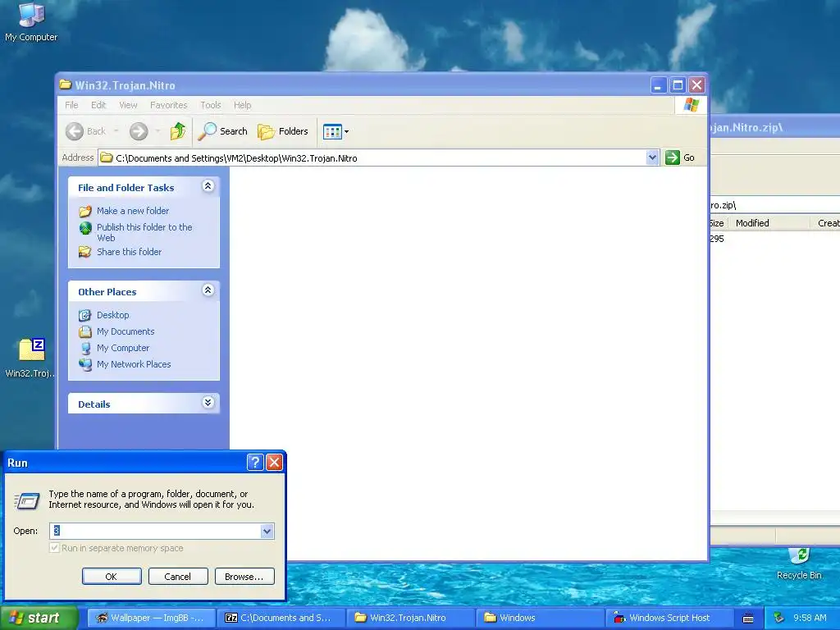Expand the Details panel

point(208,402)
